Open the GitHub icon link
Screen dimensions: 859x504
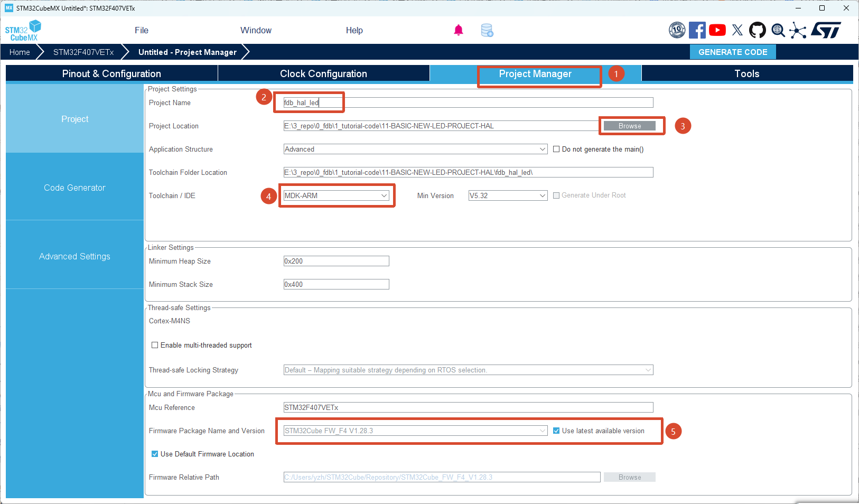758,30
